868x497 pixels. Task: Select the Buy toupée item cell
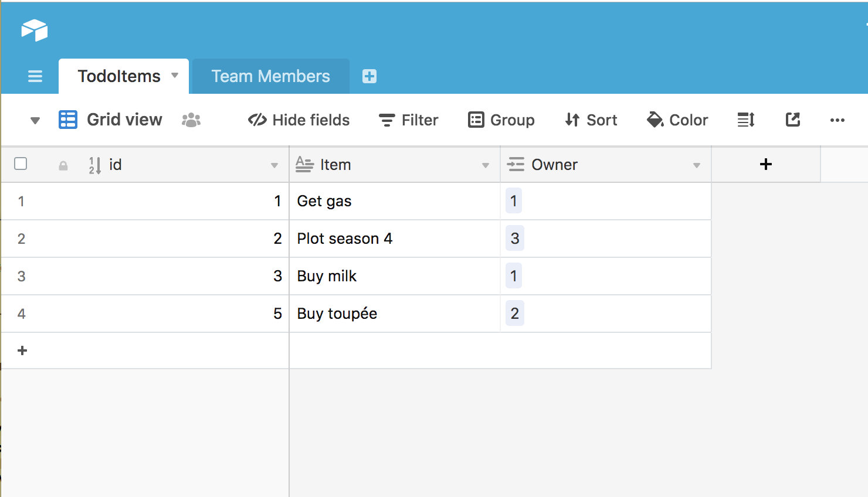click(394, 314)
